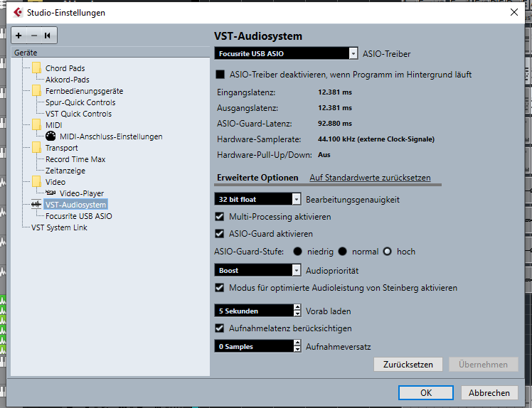
Task: Click Auf Standardwerte zurücksetzen link
Action: [x=370, y=178]
